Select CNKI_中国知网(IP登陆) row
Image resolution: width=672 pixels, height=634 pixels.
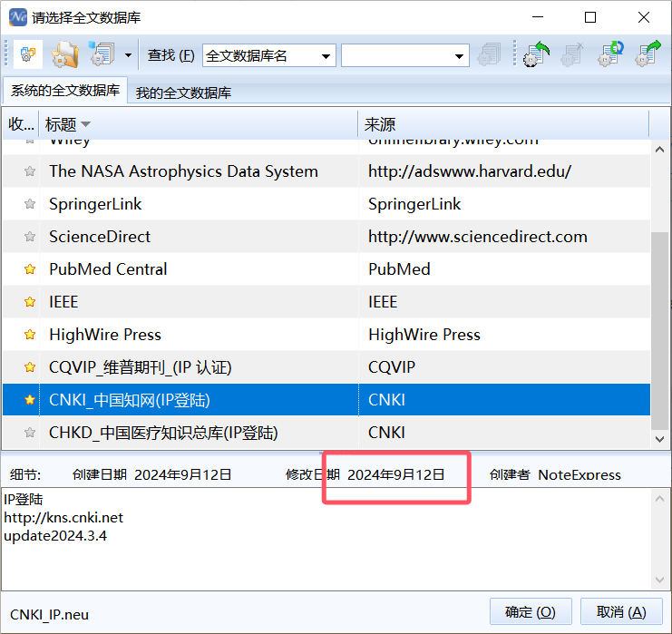pyautogui.click(x=326, y=400)
